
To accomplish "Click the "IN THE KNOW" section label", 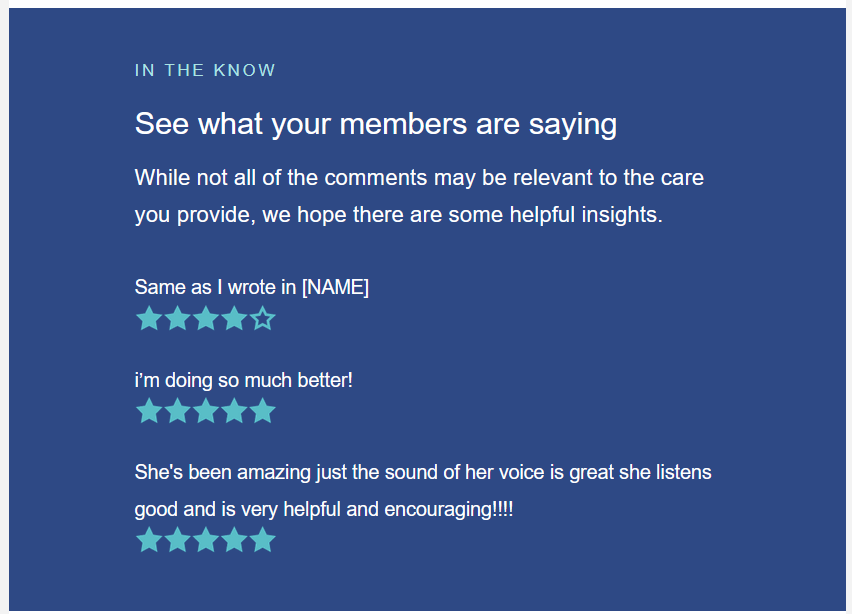I will point(205,70).
